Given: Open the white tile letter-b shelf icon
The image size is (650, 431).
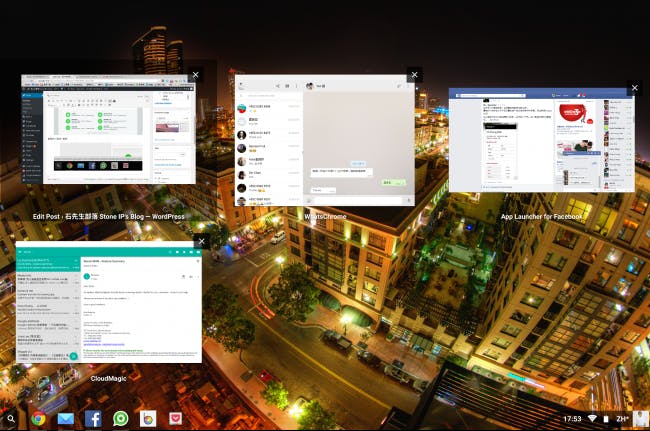Looking at the screenshot, I should (148, 419).
